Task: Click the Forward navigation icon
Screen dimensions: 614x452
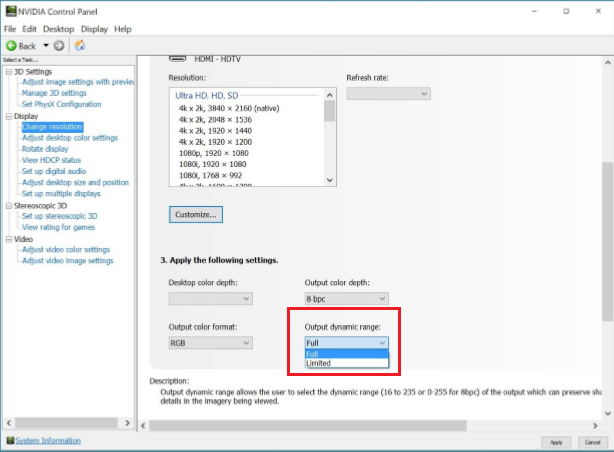Action: point(59,46)
